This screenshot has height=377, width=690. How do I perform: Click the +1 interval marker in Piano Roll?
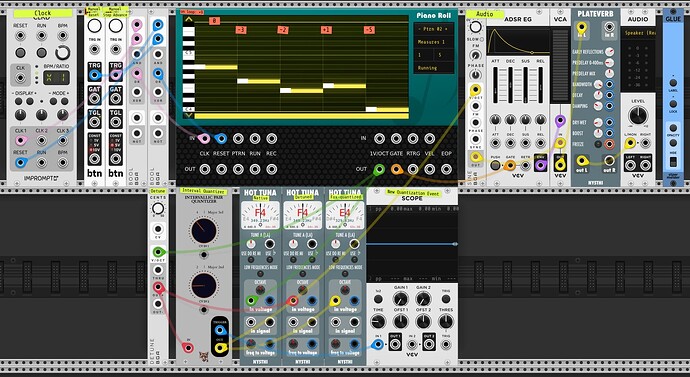click(x=326, y=30)
